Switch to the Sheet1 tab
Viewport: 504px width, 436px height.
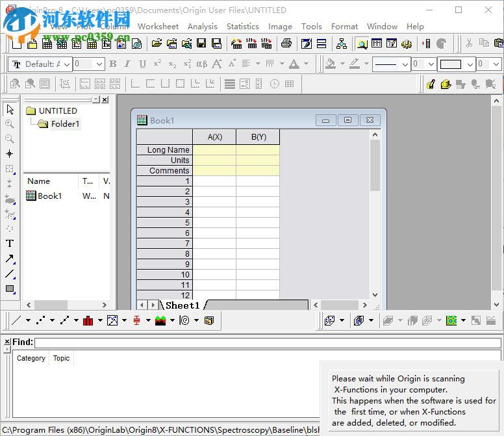click(x=183, y=305)
